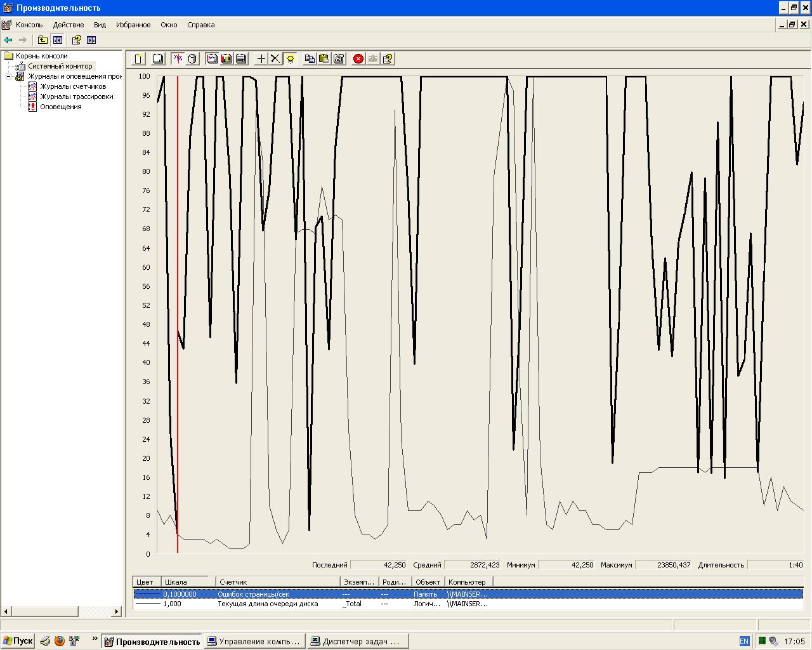Collapse the Журналы и оповещения tree node
The image size is (812, 650).
coord(9,76)
